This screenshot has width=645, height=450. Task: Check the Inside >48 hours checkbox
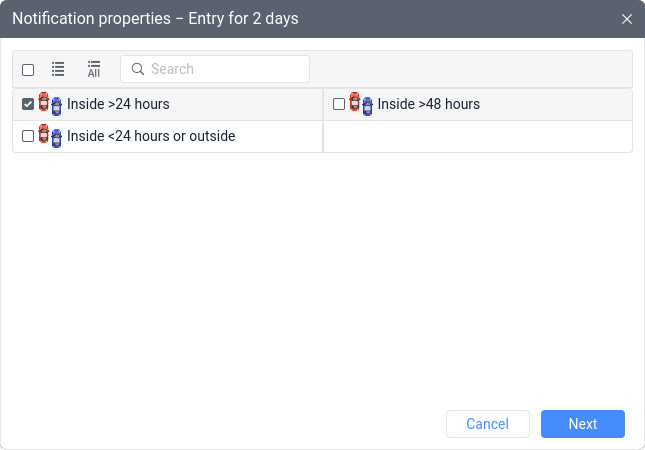[x=339, y=104]
